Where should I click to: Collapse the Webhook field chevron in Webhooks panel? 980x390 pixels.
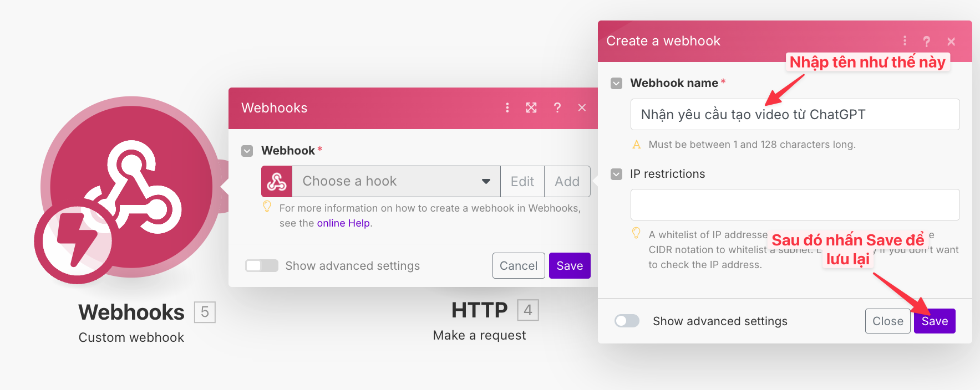tap(247, 151)
